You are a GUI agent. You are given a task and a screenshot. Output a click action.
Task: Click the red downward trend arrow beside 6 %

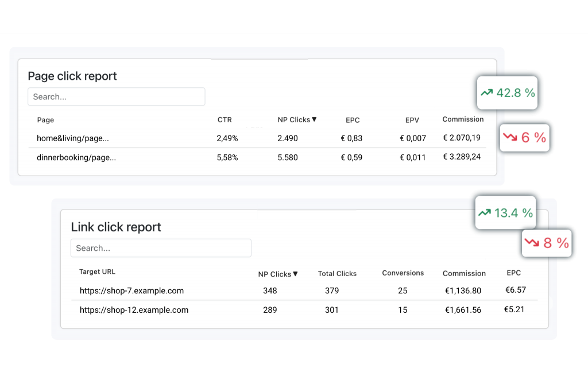click(x=510, y=138)
